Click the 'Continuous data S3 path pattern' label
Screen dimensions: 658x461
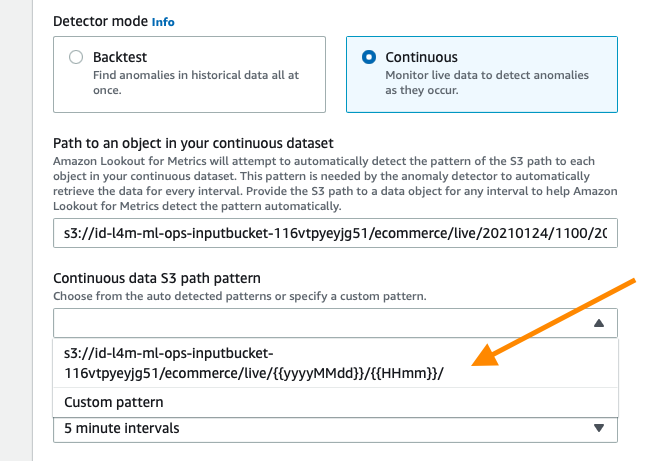157,278
